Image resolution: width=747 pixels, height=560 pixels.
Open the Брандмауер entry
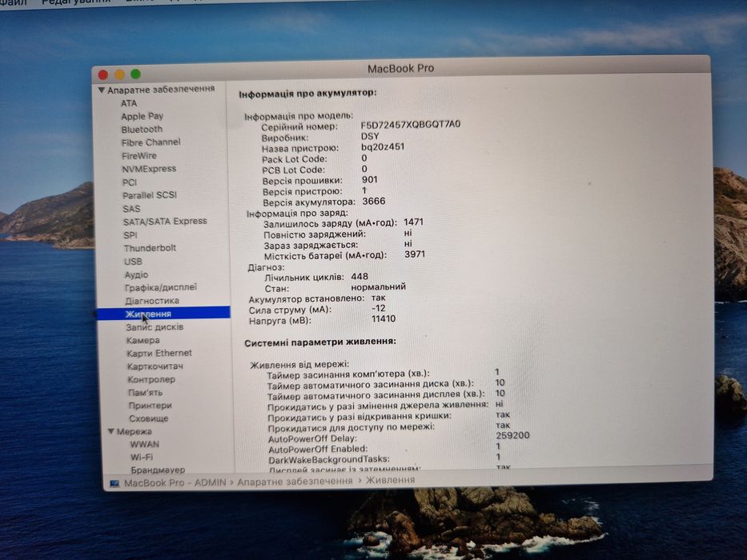[x=158, y=470]
